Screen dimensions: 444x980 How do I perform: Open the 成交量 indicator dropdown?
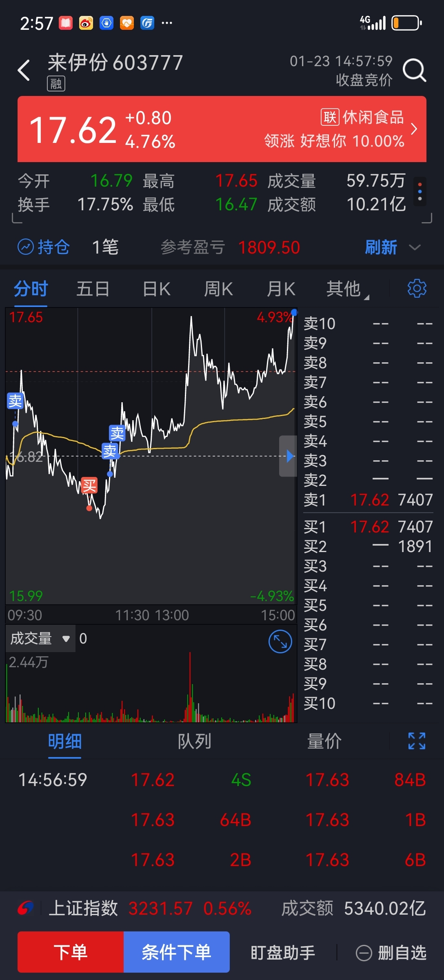(40, 638)
